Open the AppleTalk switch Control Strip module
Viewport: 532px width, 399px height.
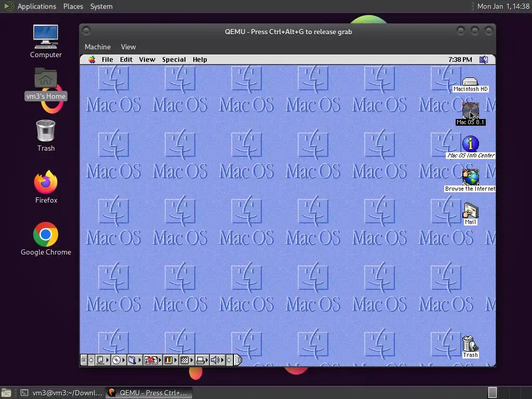(103, 360)
